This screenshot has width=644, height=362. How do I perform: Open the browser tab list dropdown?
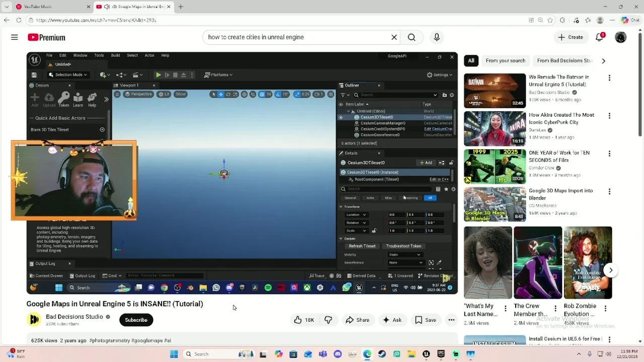(6, 7)
